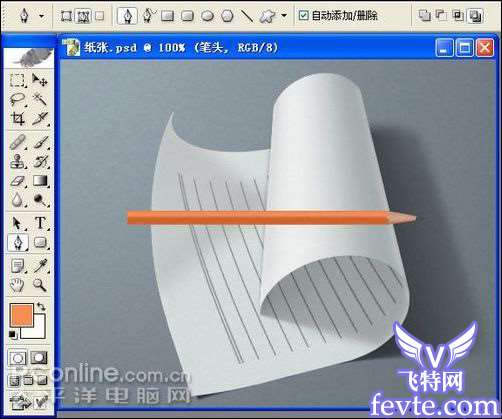
Task: Switch to Quick Mask mode
Action: click(x=39, y=359)
